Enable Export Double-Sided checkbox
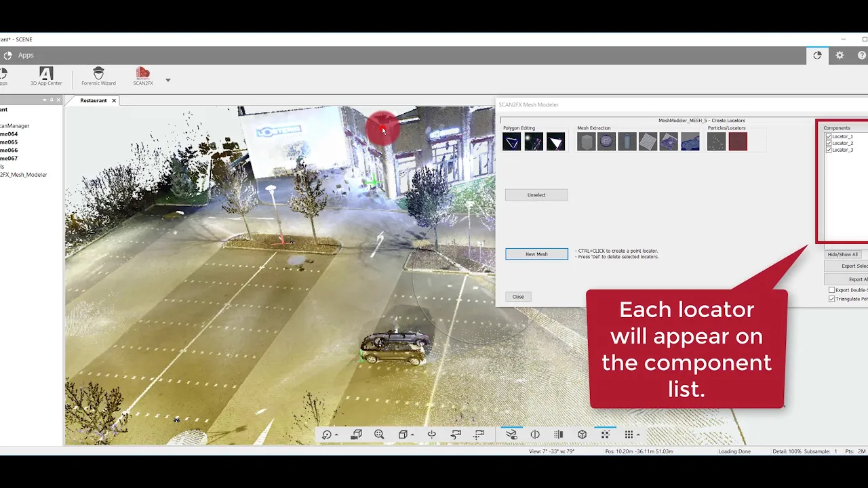 click(832, 290)
